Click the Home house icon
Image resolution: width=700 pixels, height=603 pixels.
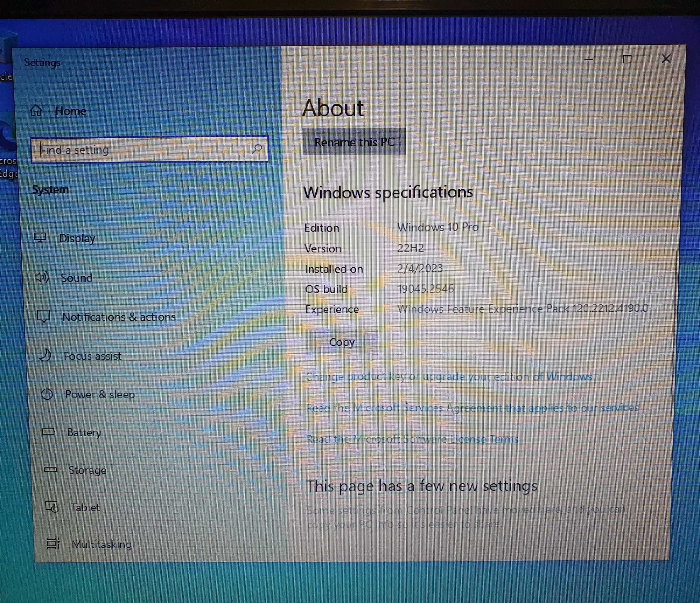pos(36,111)
